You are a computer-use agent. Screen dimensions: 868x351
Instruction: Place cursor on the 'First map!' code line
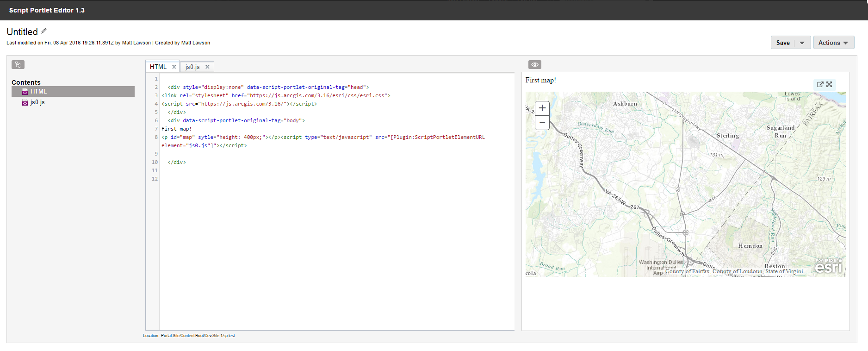click(x=176, y=129)
